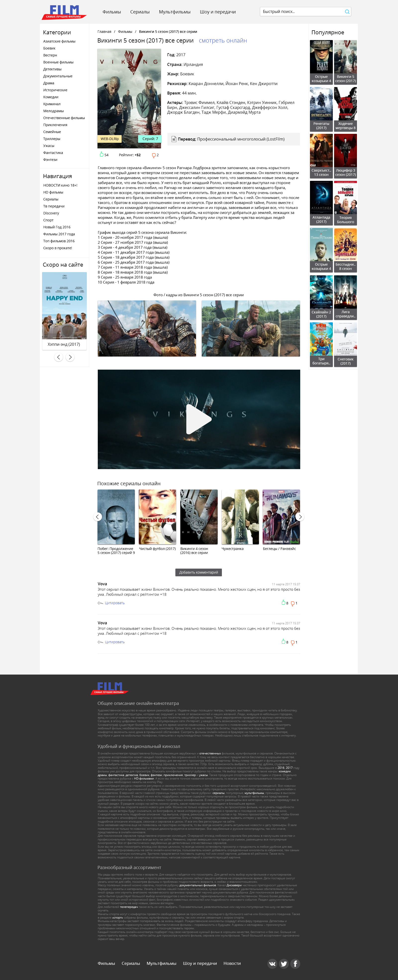The image size is (398, 980).
Task: Open 'Викинги 4 сезон' similar series
Action: (199, 517)
